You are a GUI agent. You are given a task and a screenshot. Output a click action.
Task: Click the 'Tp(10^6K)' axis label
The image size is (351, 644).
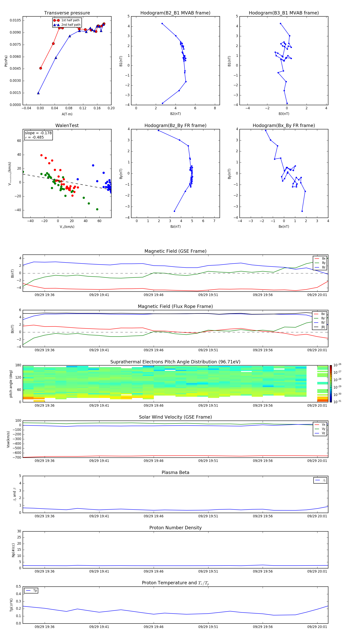(11, 605)
